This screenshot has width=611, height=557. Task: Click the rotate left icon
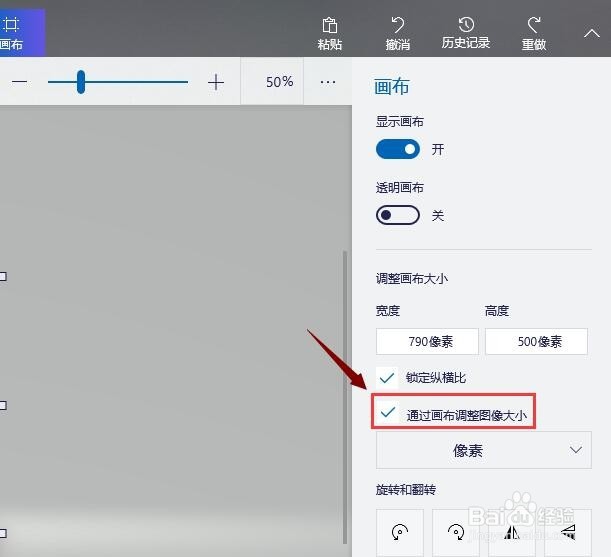[x=400, y=532]
